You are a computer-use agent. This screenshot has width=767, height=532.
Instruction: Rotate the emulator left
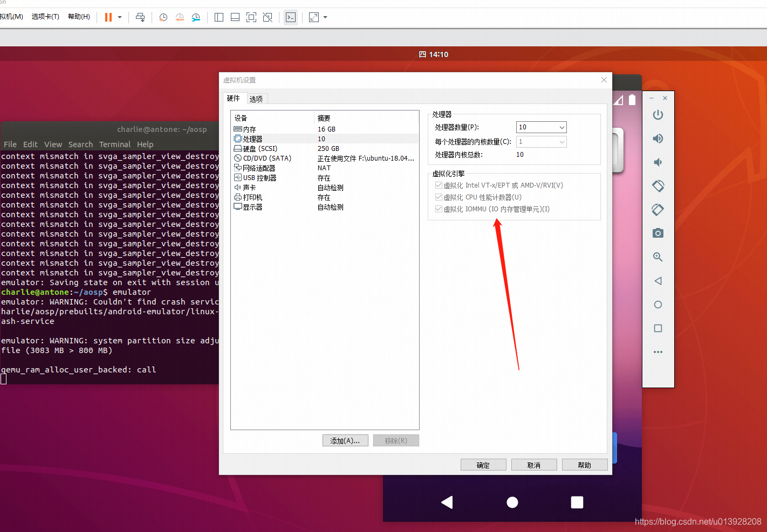658,186
